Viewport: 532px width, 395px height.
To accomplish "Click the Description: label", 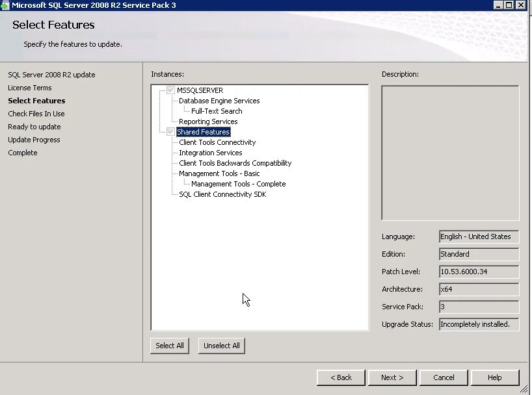I will coord(400,74).
